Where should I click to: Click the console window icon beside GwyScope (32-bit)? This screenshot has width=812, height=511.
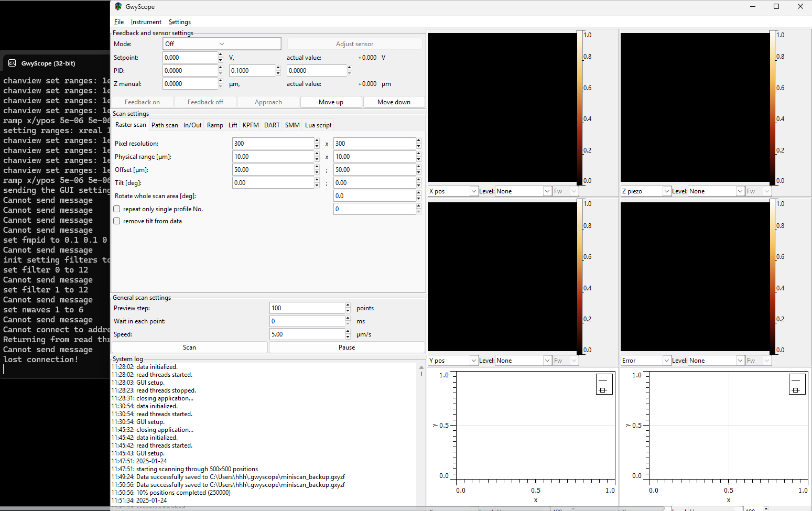(x=12, y=63)
